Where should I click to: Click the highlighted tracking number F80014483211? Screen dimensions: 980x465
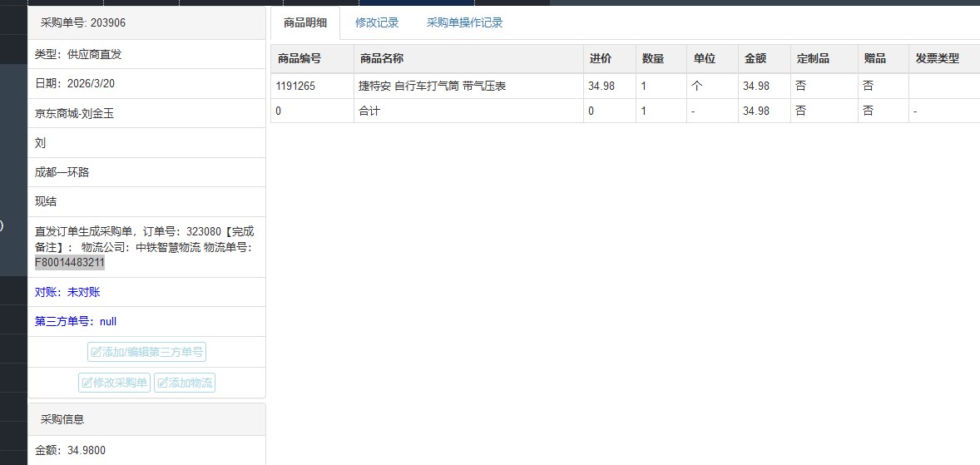(x=70, y=263)
